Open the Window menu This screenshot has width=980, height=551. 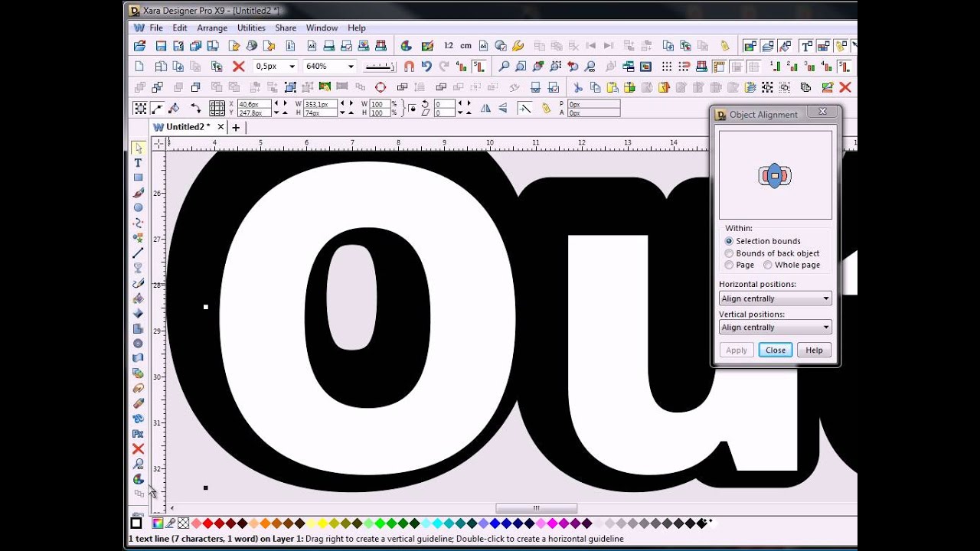point(322,28)
